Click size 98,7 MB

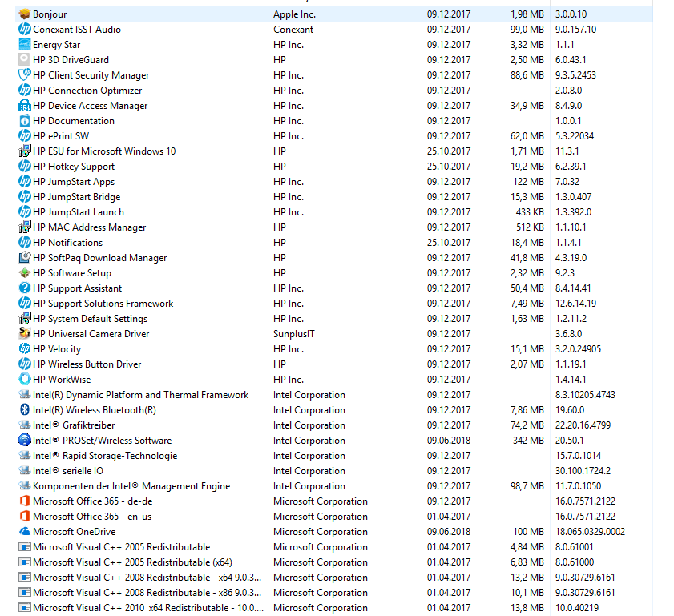click(x=527, y=486)
